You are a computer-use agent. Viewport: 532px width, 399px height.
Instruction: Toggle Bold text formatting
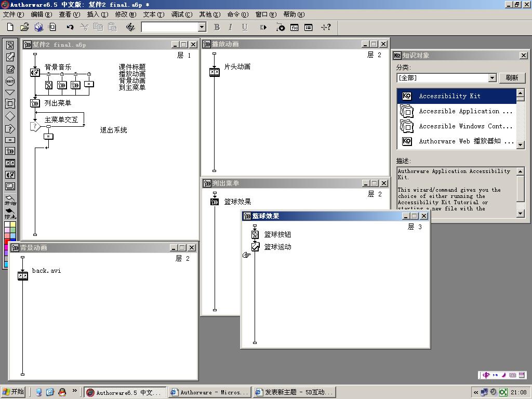[x=217, y=28]
